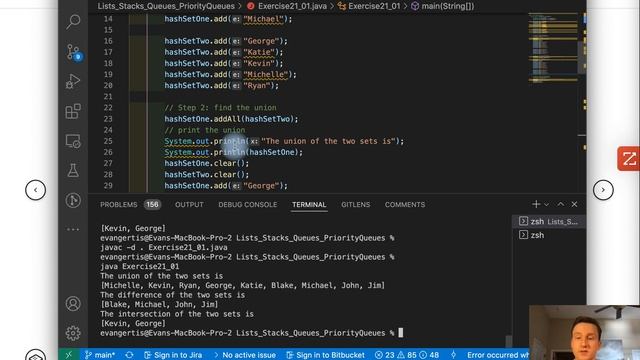
Task: Click the "// print the union" comment
Action: click(x=204, y=130)
